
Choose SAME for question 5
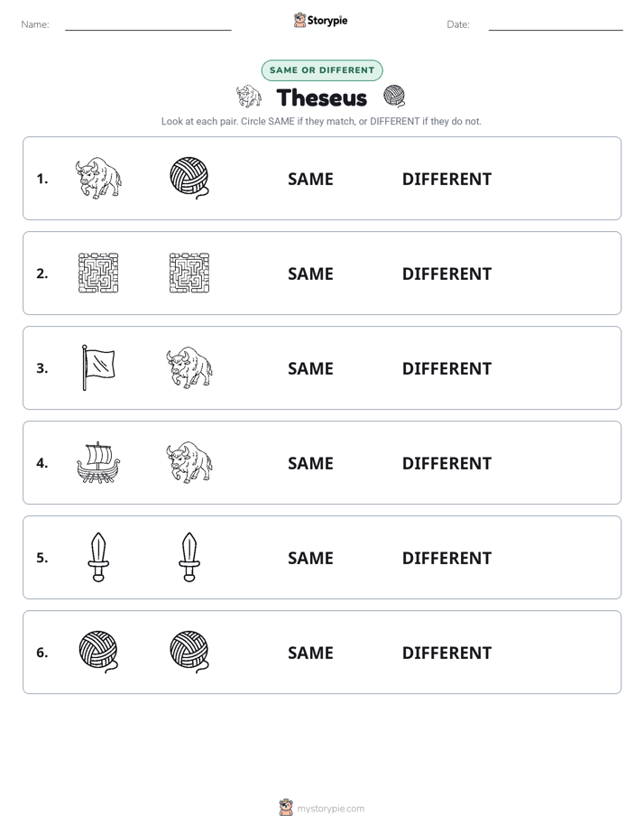pos(310,558)
